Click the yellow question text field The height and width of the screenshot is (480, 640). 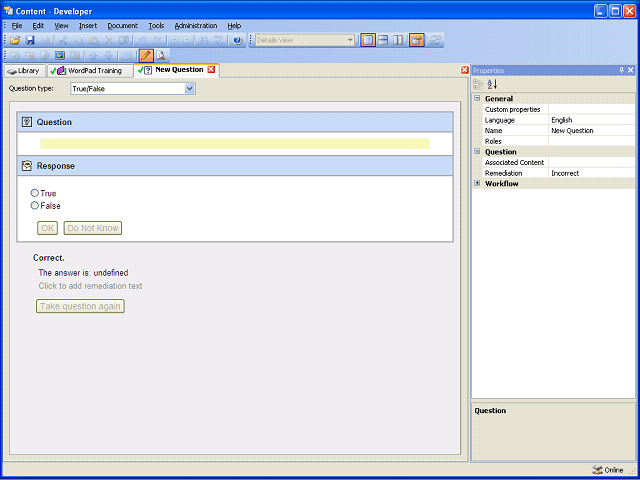235,144
